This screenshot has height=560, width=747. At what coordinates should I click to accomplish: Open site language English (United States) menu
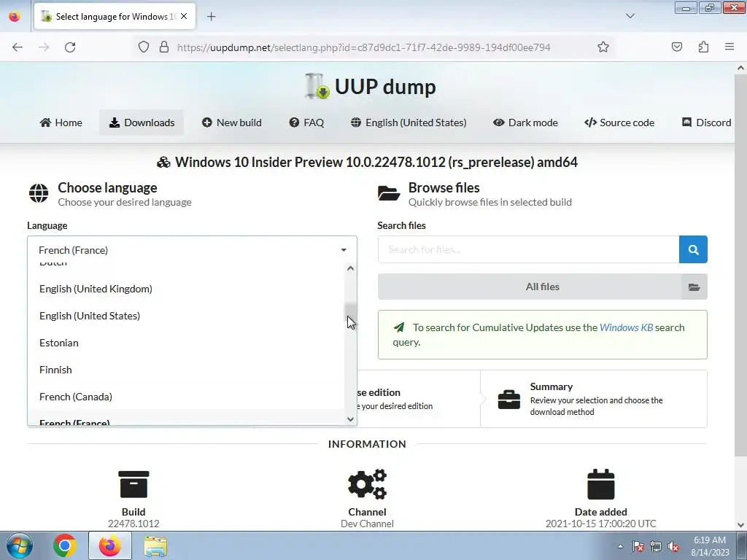coord(409,122)
